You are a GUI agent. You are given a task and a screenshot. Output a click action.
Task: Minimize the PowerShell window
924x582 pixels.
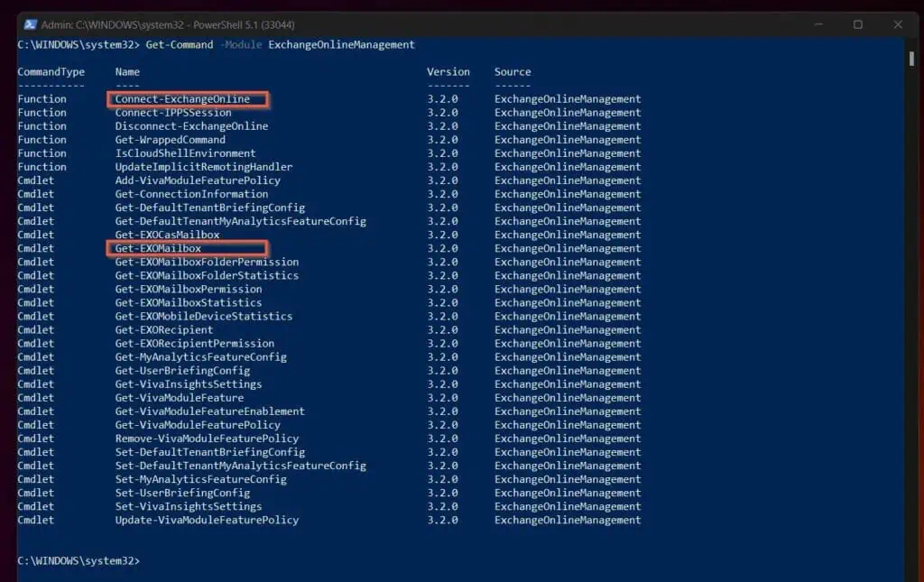click(816, 24)
